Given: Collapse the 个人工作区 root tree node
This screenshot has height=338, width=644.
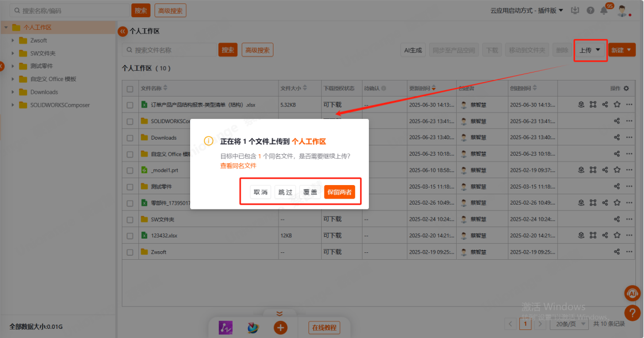Looking at the screenshot, I should point(6,28).
